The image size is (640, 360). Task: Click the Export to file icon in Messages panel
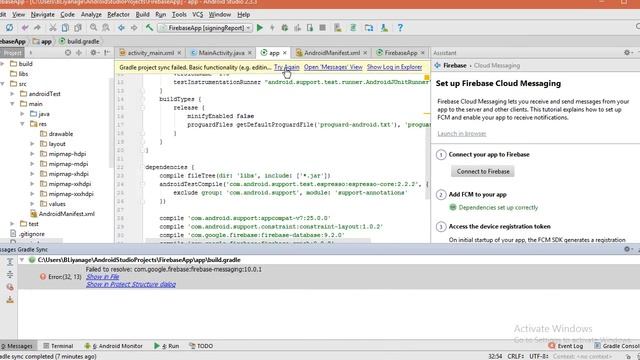click(10, 300)
